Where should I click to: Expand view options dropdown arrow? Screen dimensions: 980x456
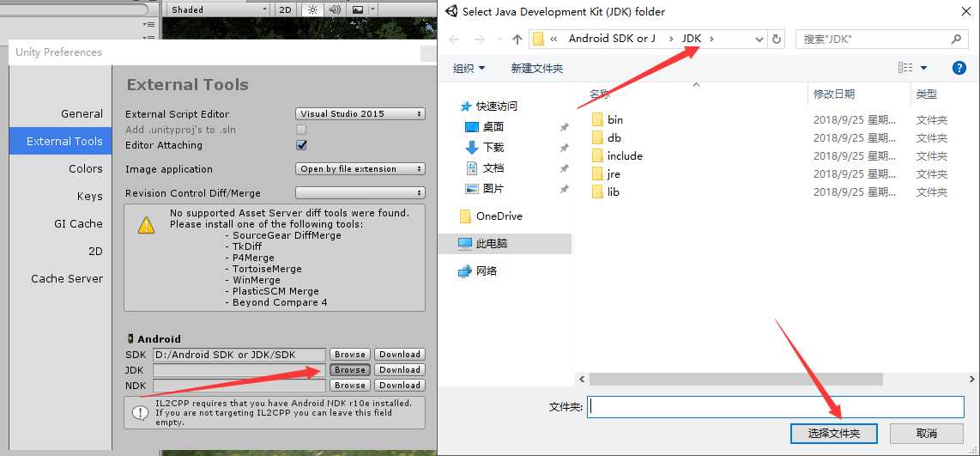point(923,68)
